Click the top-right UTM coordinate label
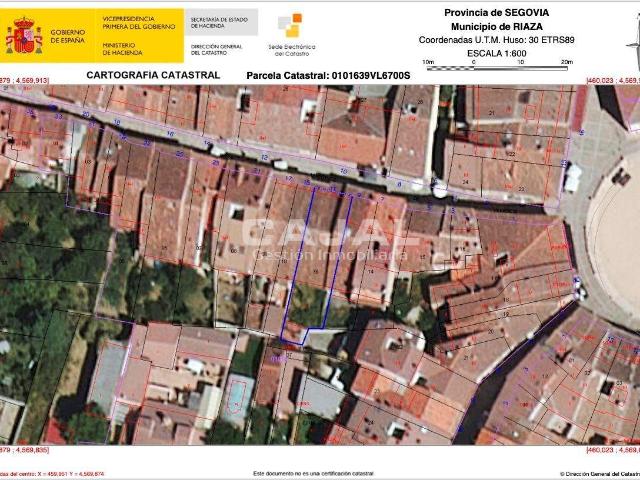Image resolution: width=640 pixels, height=480 pixels. [613, 81]
